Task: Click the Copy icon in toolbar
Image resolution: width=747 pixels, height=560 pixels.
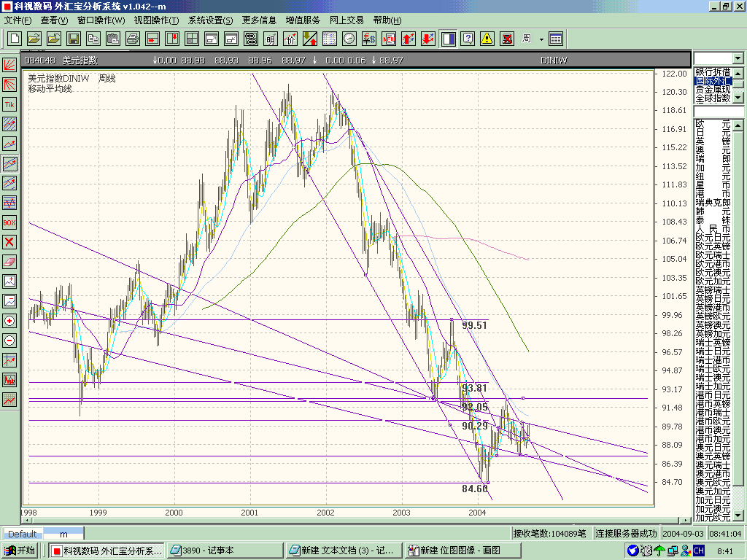Action: point(93,39)
